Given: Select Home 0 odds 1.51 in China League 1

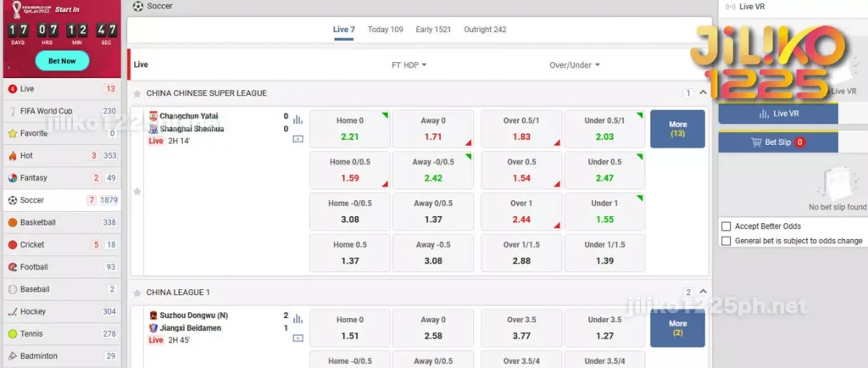Looking at the screenshot, I should [350, 328].
